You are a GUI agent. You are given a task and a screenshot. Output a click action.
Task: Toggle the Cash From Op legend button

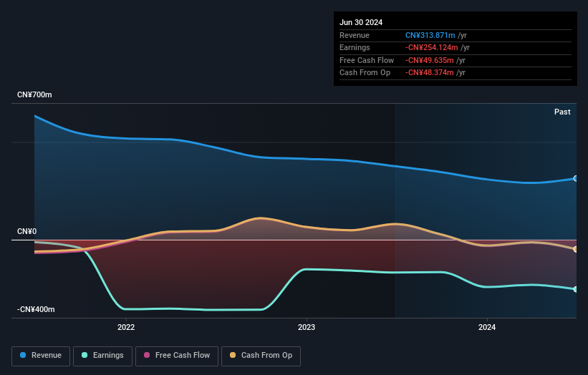(261, 356)
